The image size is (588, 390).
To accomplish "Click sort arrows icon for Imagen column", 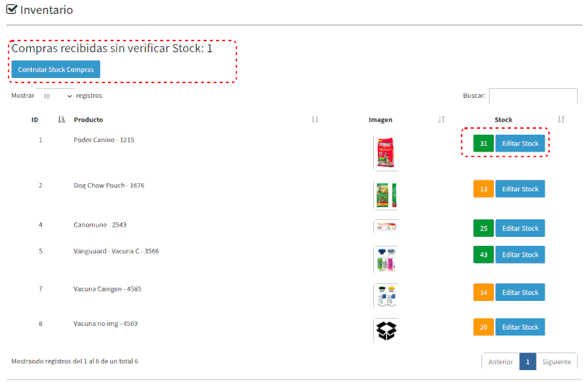I will tap(441, 119).
